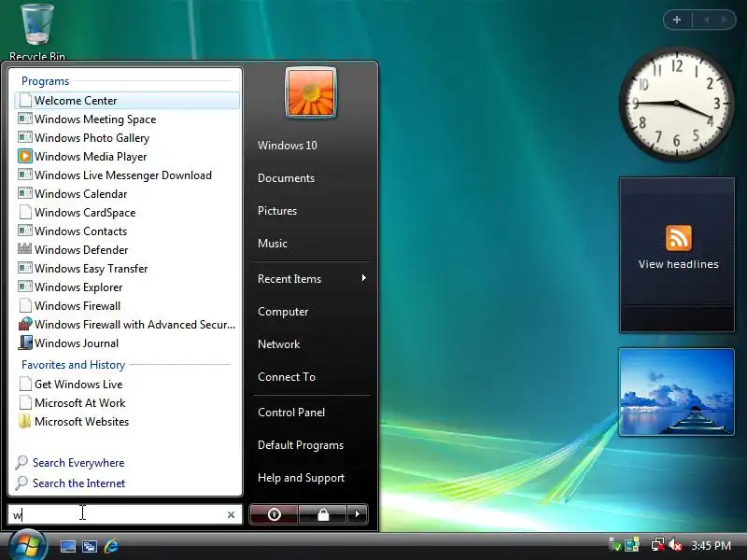Click the disconnected network tray icon
This screenshot has height=560, width=747.
658,545
